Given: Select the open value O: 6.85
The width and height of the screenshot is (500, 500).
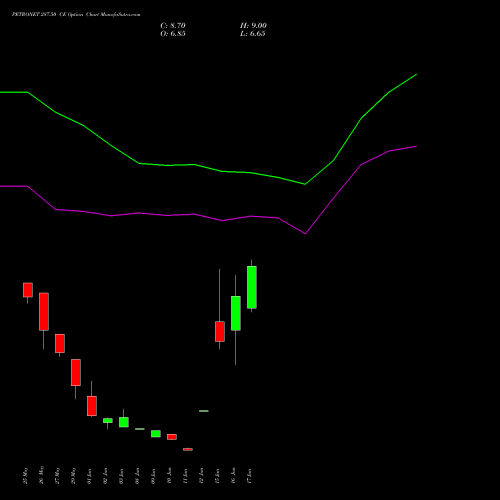Looking at the screenshot, I should (173, 34).
